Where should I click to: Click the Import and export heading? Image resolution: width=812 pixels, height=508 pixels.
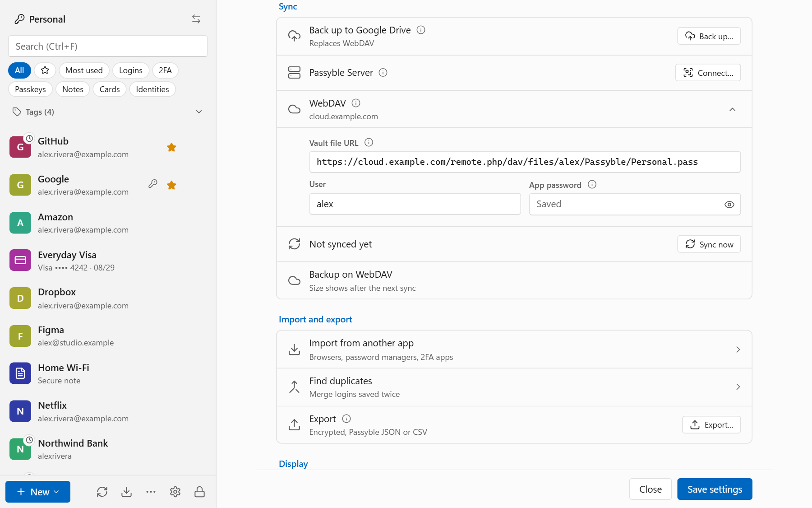[x=315, y=319]
